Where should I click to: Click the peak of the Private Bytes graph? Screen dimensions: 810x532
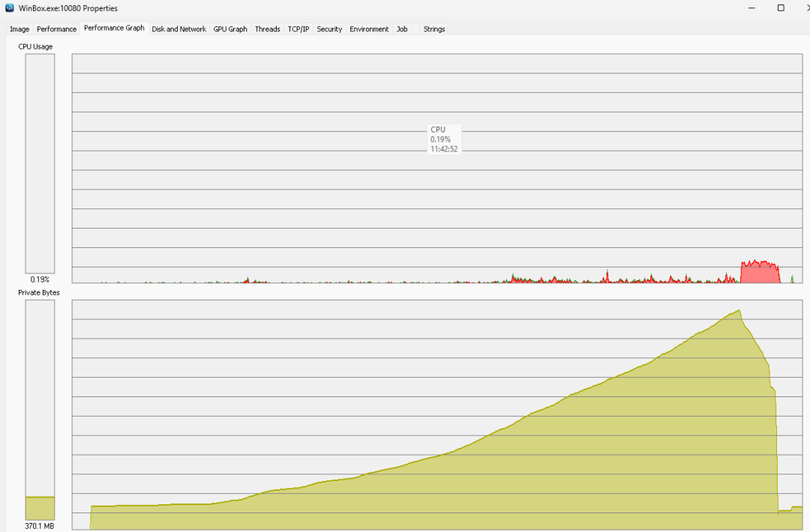[x=739, y=310]
